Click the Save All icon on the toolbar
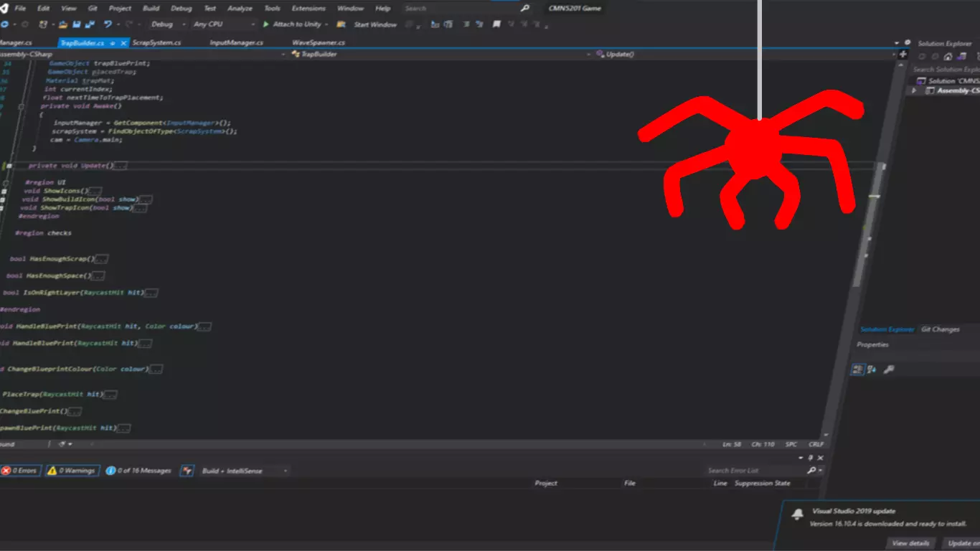This screenshot has width=980, height=551. (90, 24)
